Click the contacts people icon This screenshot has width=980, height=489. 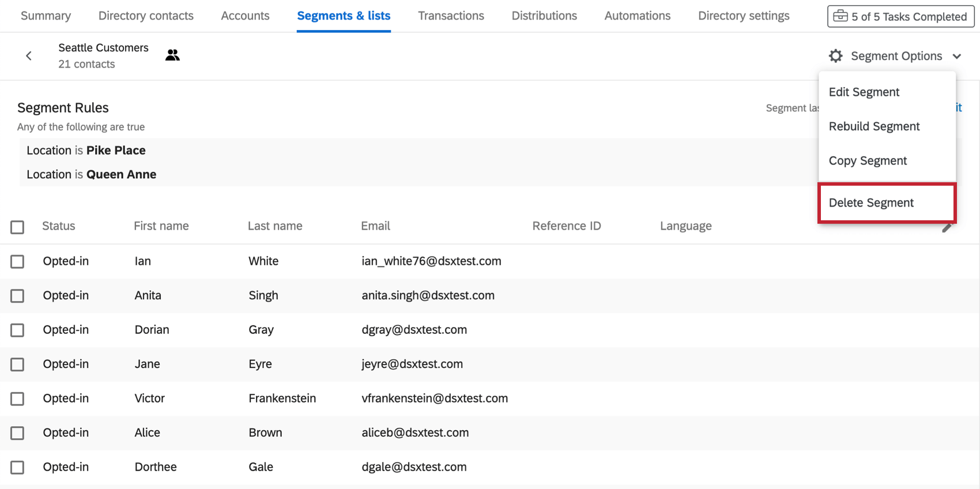(172, 55)
